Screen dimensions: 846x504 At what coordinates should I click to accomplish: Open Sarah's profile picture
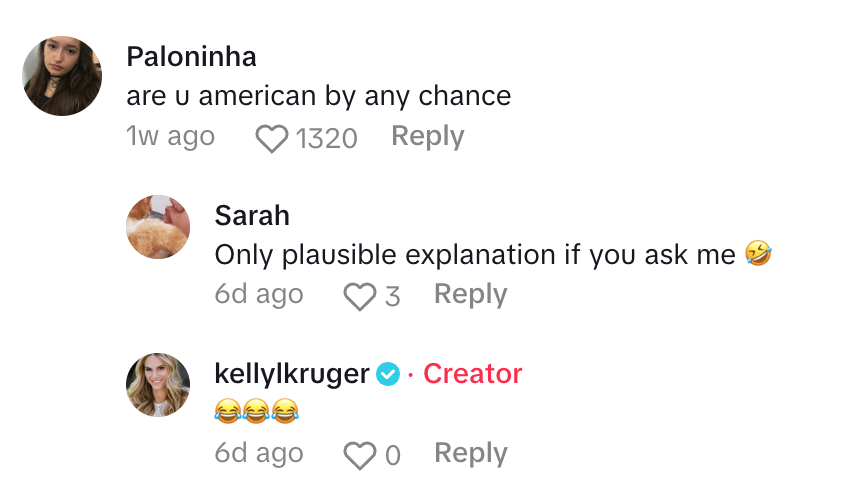(x=158, y=227)
